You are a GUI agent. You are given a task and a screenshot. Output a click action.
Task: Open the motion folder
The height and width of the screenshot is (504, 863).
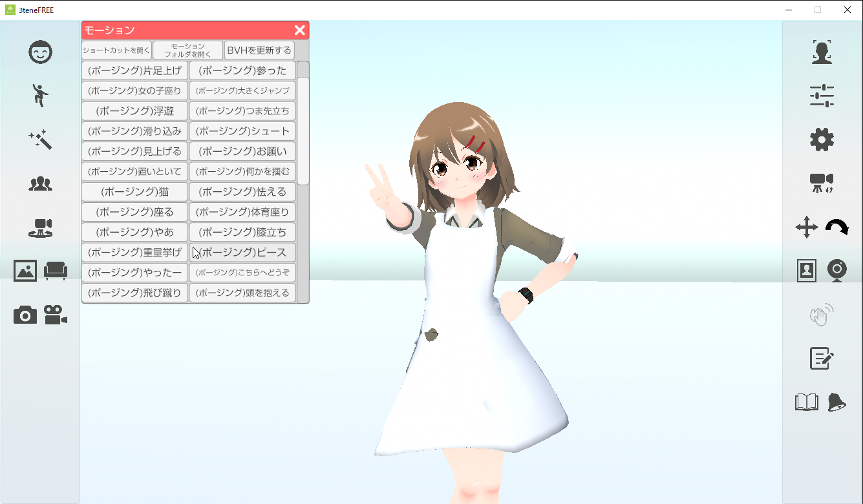point(187,48)
